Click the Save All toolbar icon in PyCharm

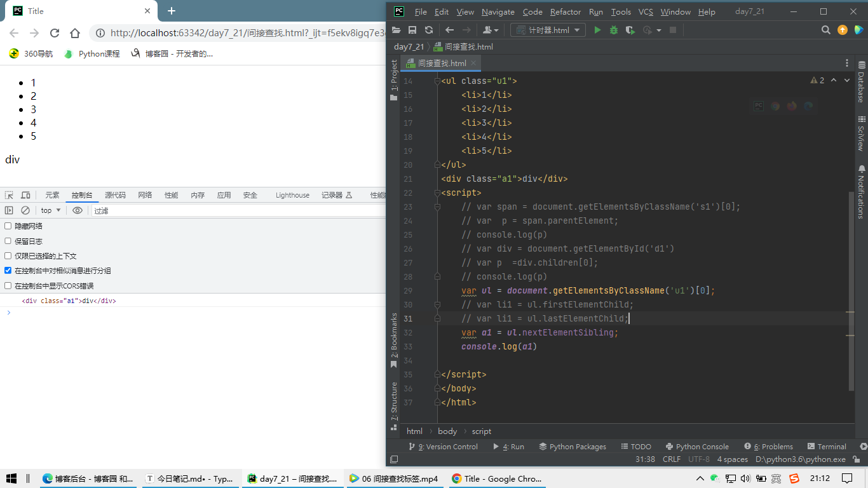(412, 30)
